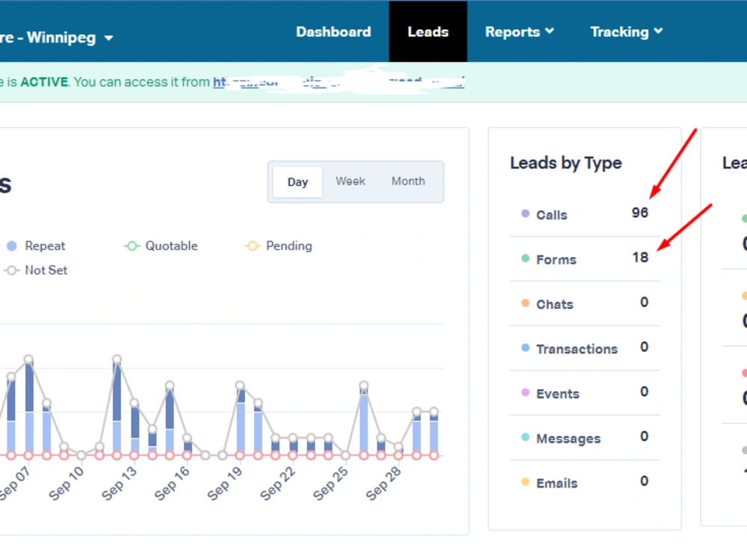747x560 pixels.
Task: Click the Emails lead type row
Action: coord(585,483)
